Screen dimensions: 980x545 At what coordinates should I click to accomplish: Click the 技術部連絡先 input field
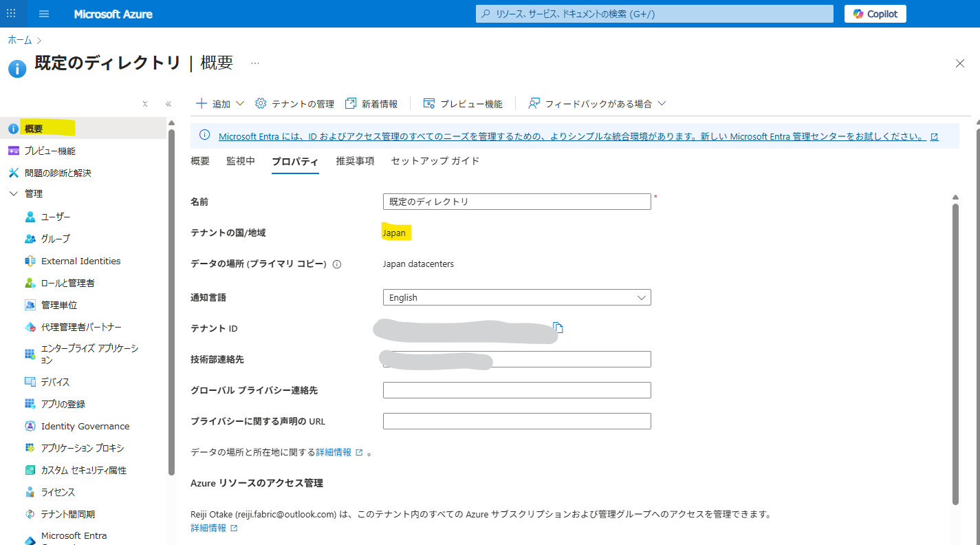(x=516, y=359)
